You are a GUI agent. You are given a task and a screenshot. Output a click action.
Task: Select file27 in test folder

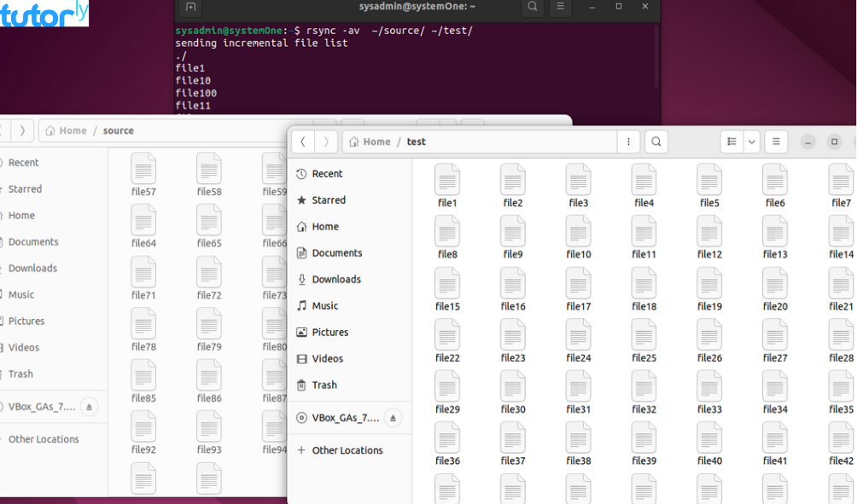[x=775, y=341]
